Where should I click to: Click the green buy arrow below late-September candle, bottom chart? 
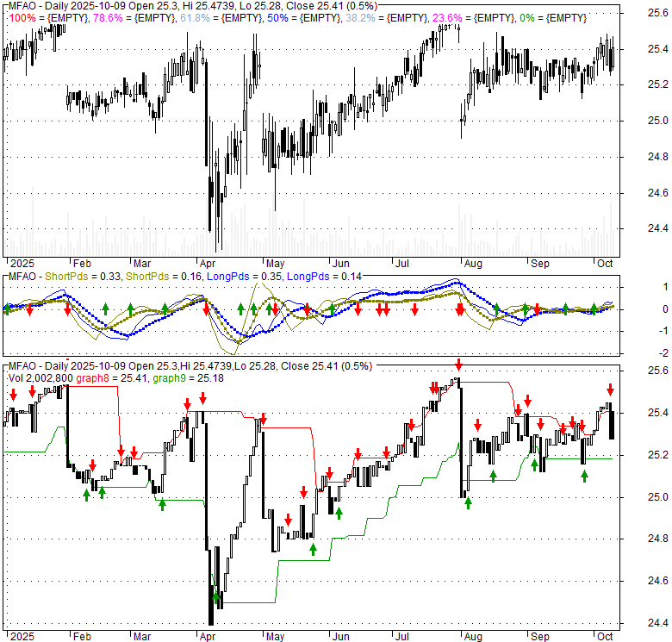pos(585,477)
